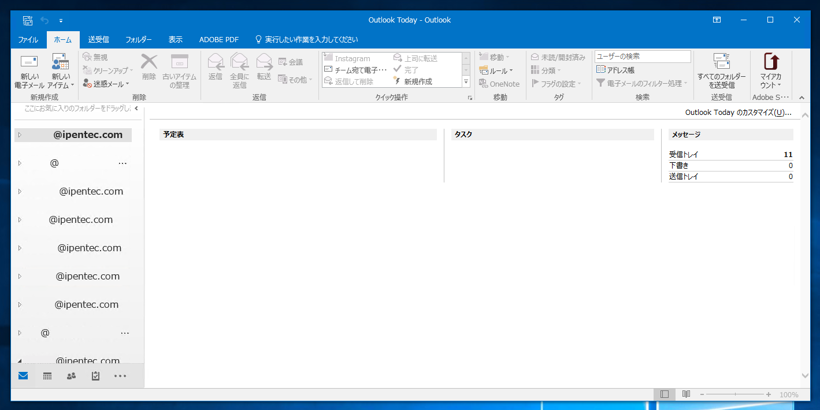This screenshot has height=410, width=820.
Task: Switch to the 送受信 tab
Action: [98, 40]
